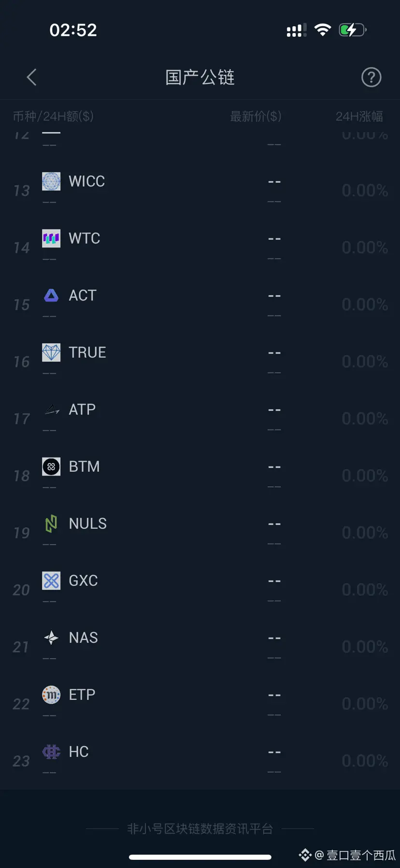The width and height of the screenshot is (400, 868).
Task: Open the help question mark icon
Action: coord(371,77)
